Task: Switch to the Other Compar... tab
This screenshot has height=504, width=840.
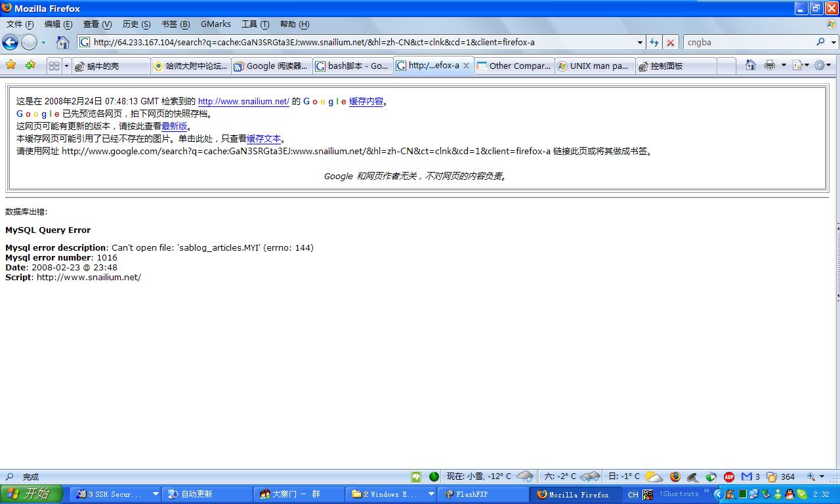Action: tap(514, 66)
